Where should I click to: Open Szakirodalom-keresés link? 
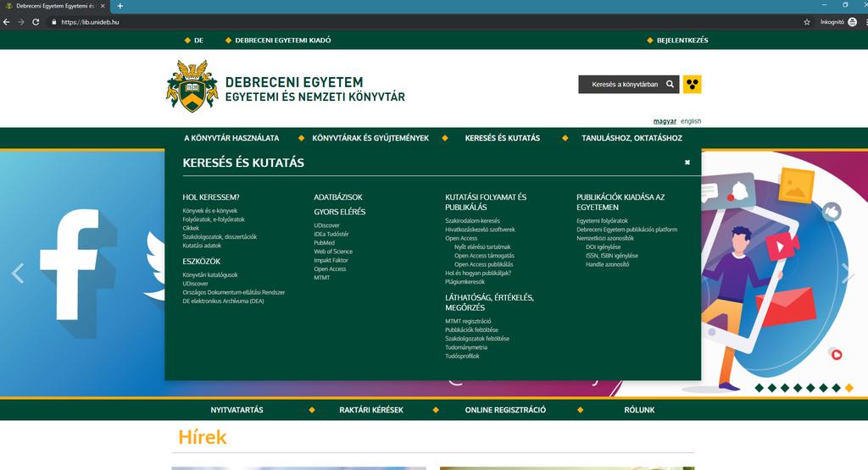(x=472, y=221)
